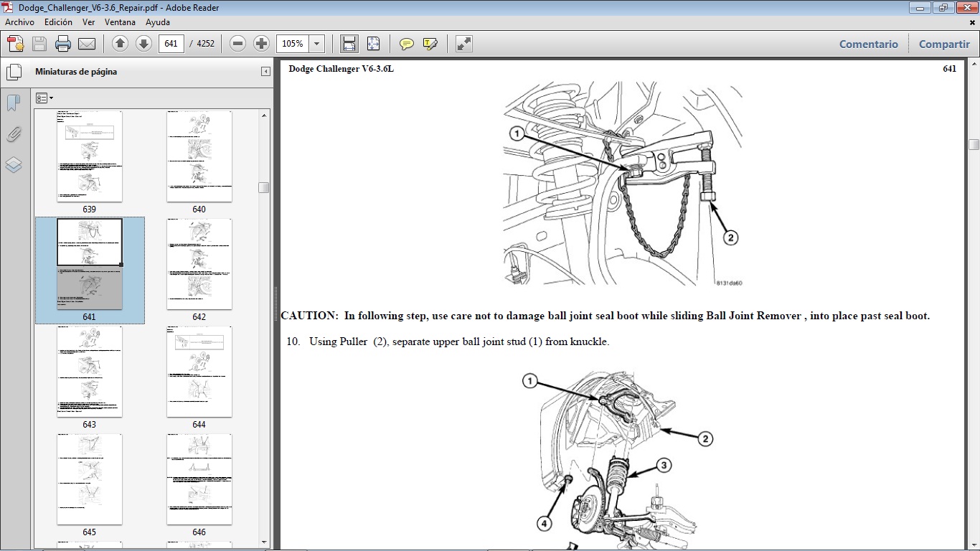Switch to fullscreen reading mode

[463, 44]
